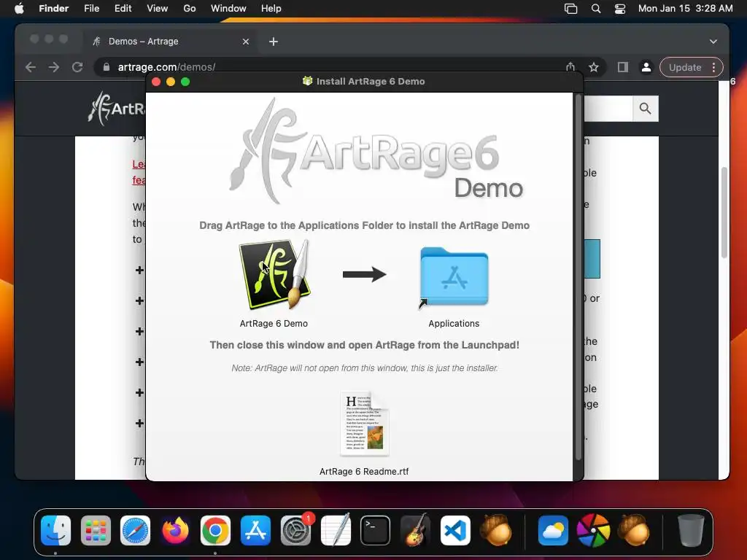Image resolution: width=747 pixels, height=560 pixels.
Task: Click the Chrome Update button
Action: pos(685,67)
